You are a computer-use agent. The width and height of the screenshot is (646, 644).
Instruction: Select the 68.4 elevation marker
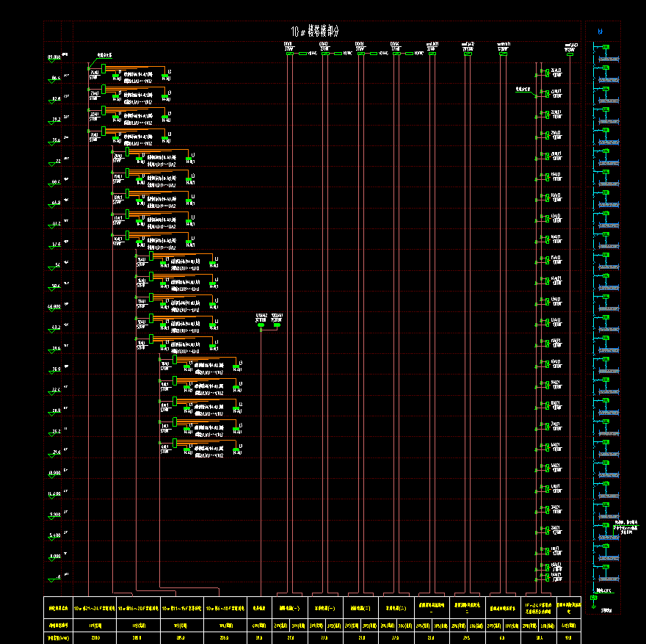56,182
